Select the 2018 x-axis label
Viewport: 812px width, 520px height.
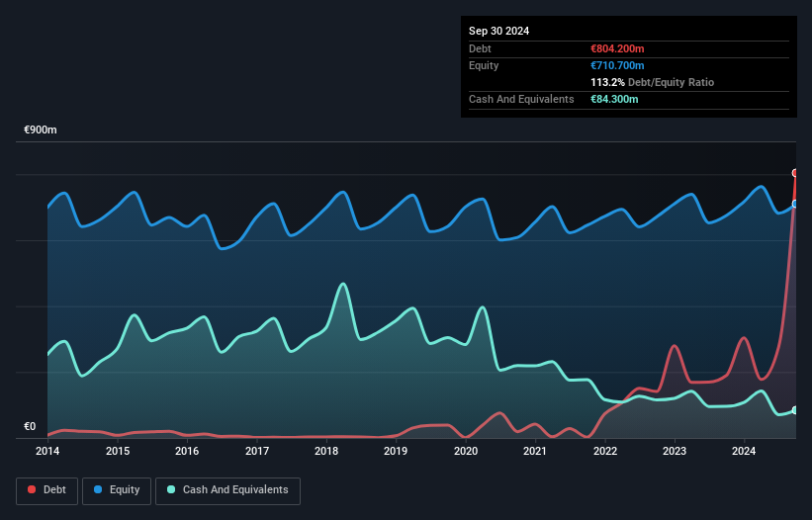click(326, 451)
